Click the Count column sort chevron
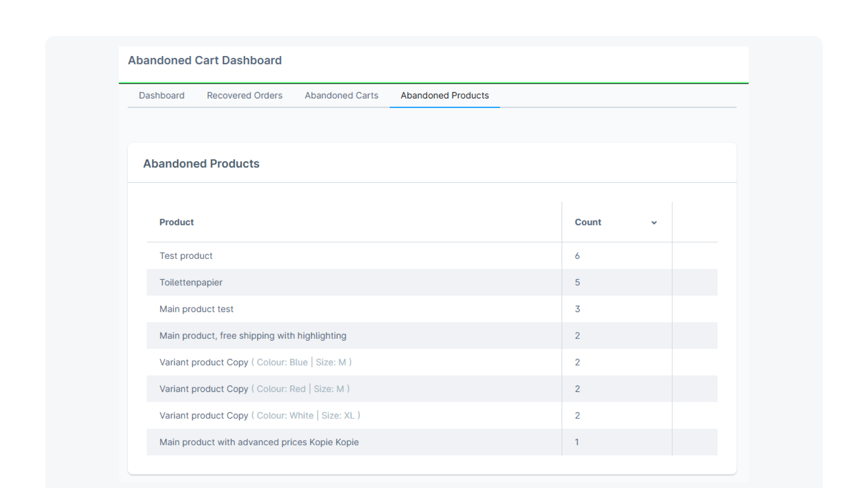868x488 pixels. 654,222
